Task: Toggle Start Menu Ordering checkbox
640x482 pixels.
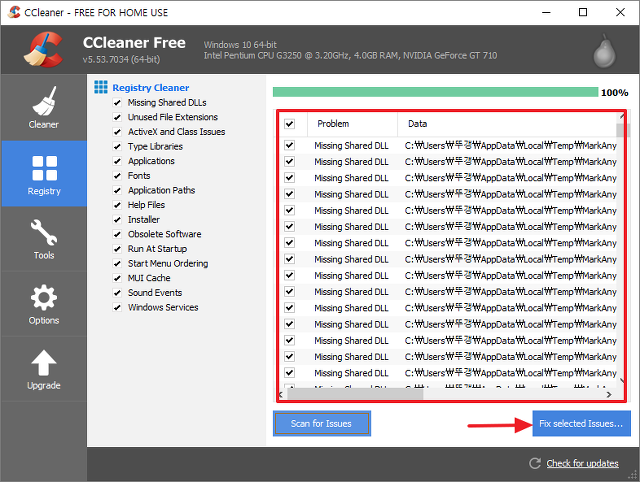Action: coord(117,264)
